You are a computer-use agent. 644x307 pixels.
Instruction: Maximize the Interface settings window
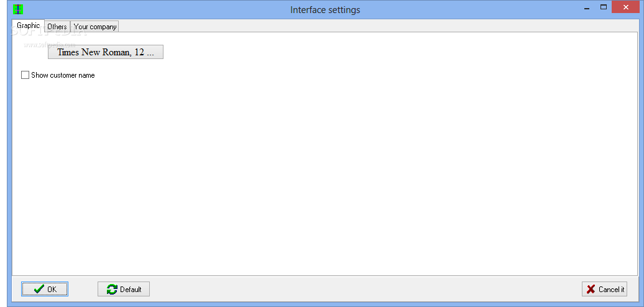click(604, 7)
